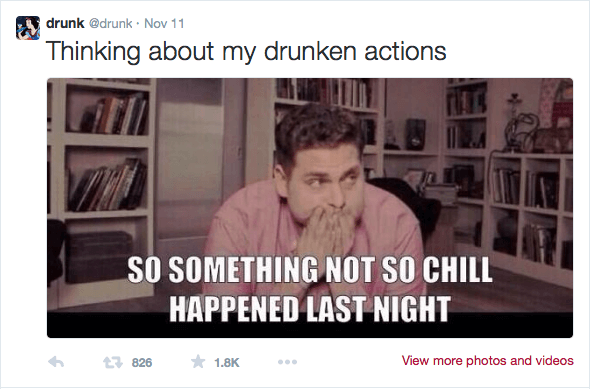Click the left bookshelf in the GIF

103,188
